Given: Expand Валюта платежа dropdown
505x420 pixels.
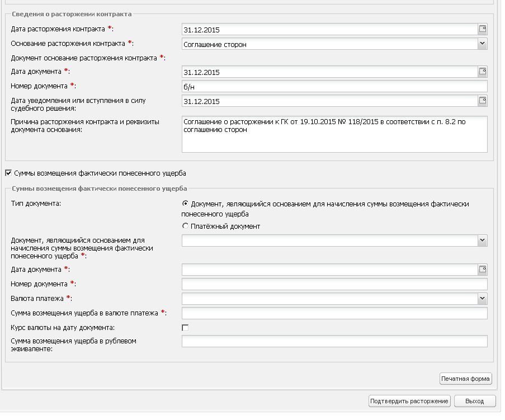Looking at the screenshot, I should coord(482,299).
